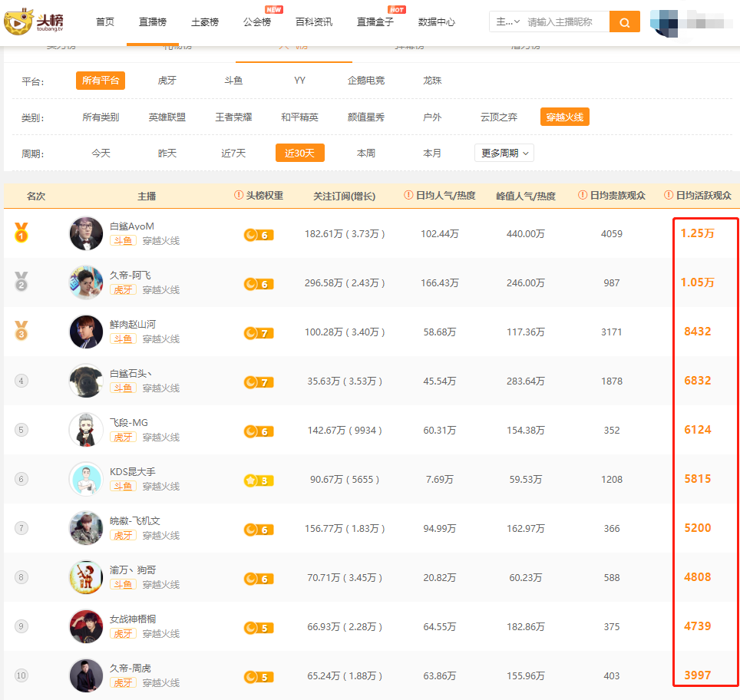
Task: Open 久帝-周虎's avatar
Action: pyautogui.click(x=86, y=675)
